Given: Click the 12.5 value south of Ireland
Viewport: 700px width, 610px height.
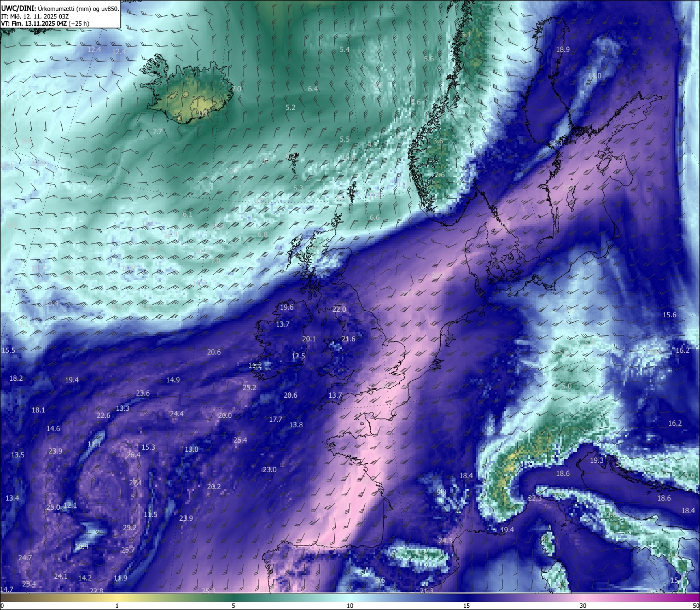Looking at the screenshot, I should 298,356.
